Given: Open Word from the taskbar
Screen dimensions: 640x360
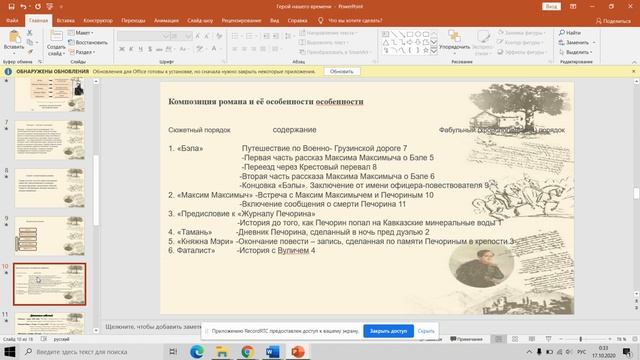Looking at the screenshot, I should 273,351.
